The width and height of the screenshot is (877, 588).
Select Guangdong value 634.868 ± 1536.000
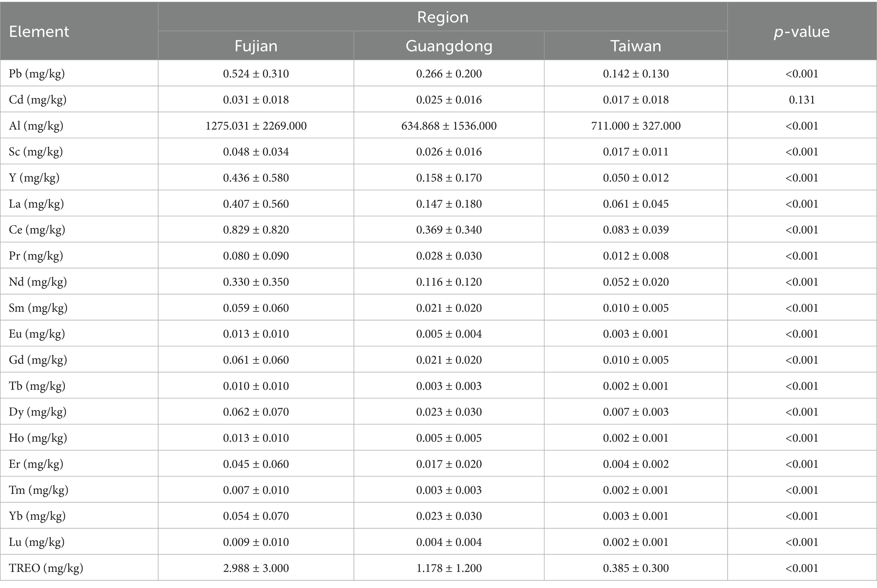[449, 126]
